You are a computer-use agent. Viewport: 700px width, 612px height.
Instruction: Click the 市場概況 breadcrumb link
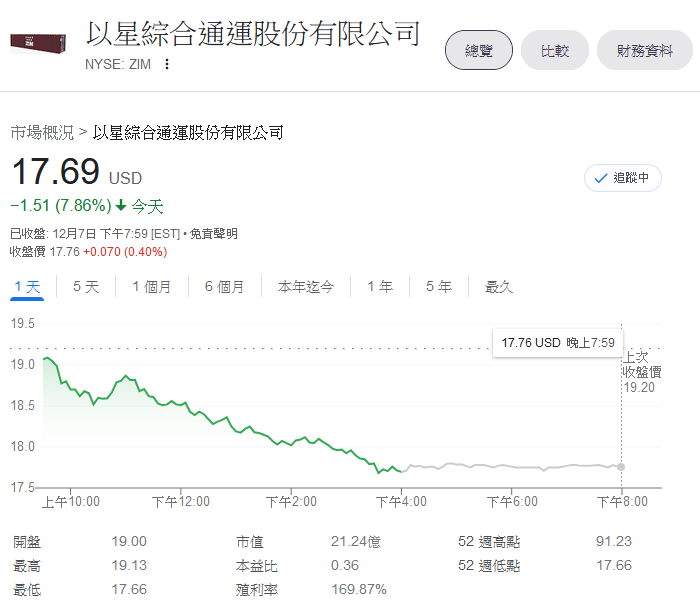[42, 133]
